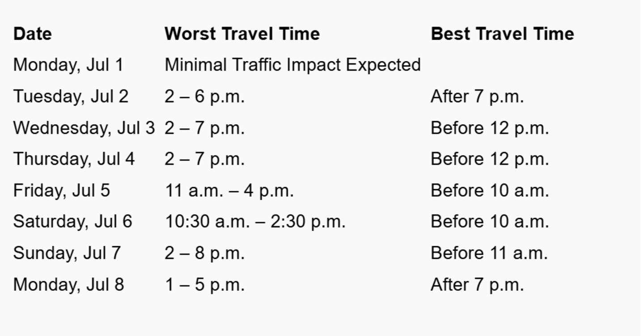The image size is (644, 336).
Task: Select the Monday, Jul 1 date cell
Action: (68, 65)
